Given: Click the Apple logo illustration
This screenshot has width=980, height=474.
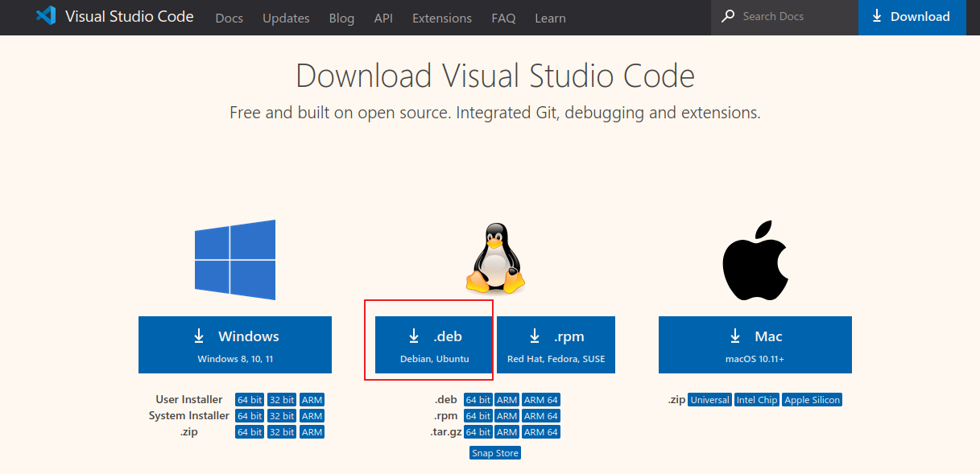Looking at the screenshot, I should point(754,258).
